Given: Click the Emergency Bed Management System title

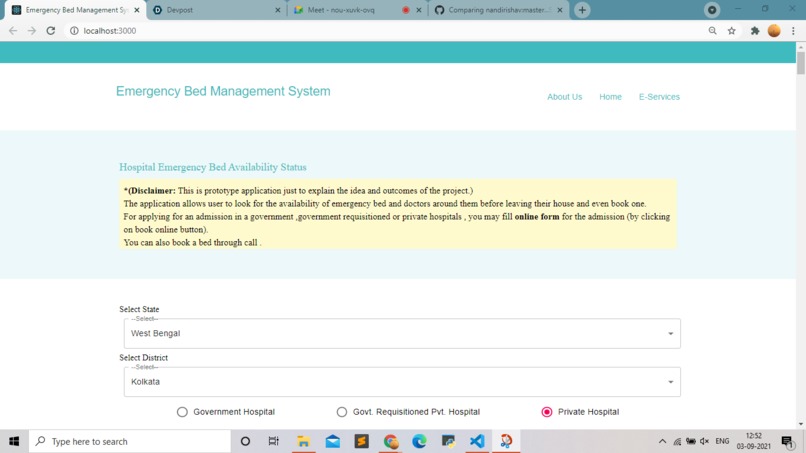Looking at the screenshot, I should [223, 91].
